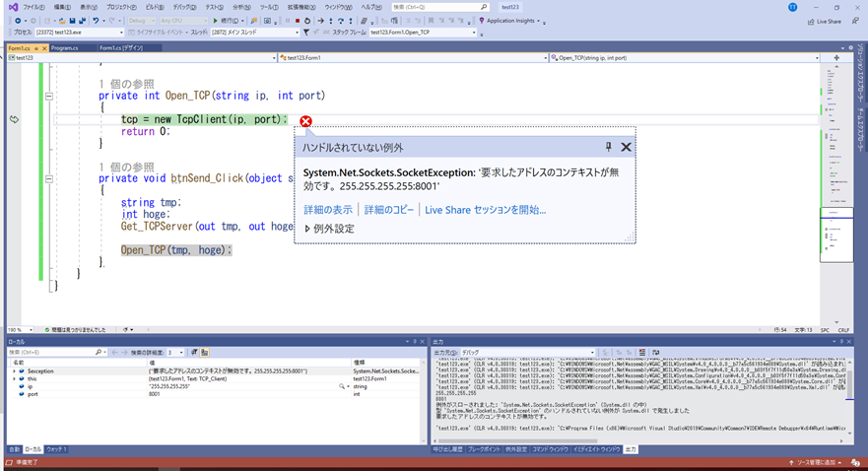Screen dimensions: 868x471
Task: Toggle the pin on the Form1.cs tab
Action: 36,48
